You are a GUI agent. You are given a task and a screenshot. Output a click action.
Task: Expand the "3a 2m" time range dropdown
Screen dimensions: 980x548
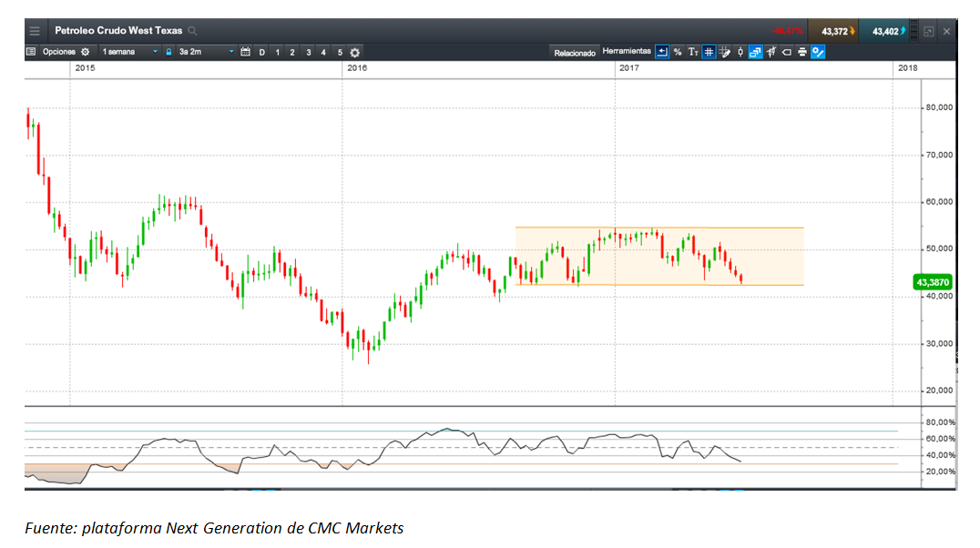click(231, 52)
